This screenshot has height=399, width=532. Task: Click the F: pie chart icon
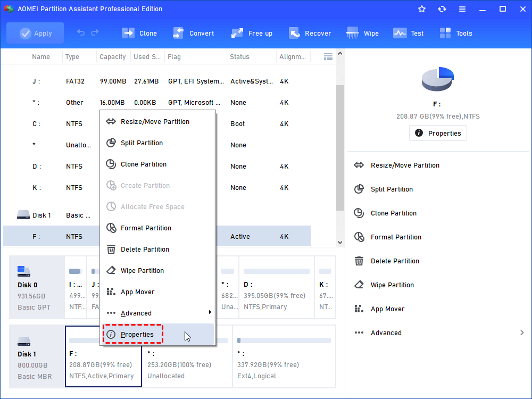coord(438,79)
